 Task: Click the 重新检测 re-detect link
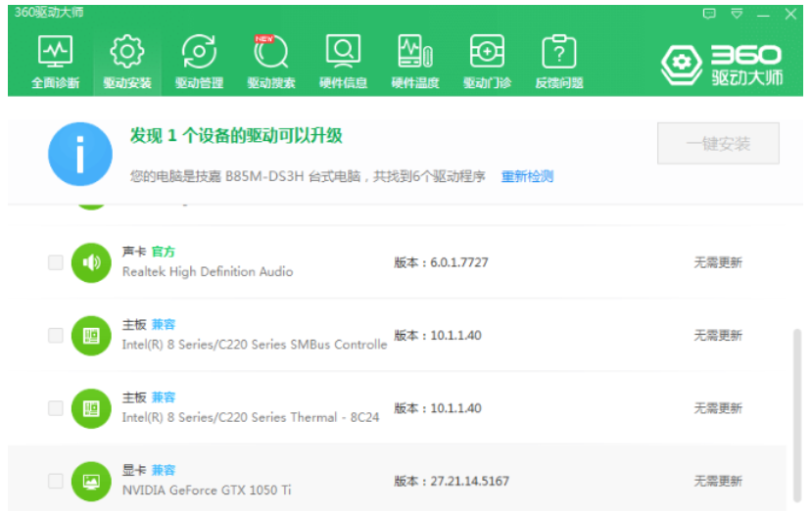pyautogui.click(x=527, y=177)
